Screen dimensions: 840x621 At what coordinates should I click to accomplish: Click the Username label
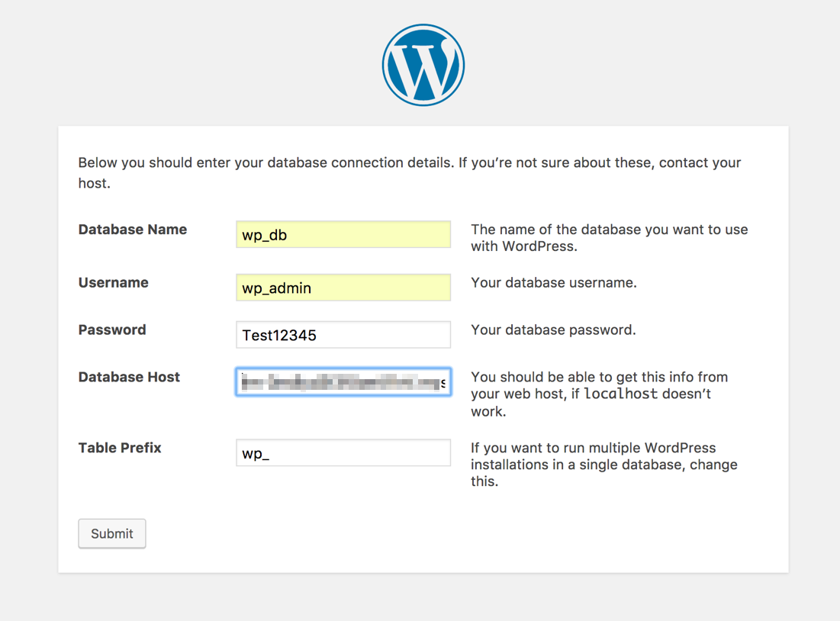(113, 282)
